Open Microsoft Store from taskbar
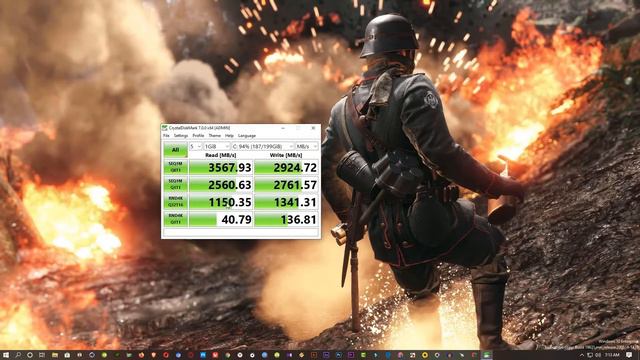This screenshot has height=360, width=640. [x=67, y=355]
